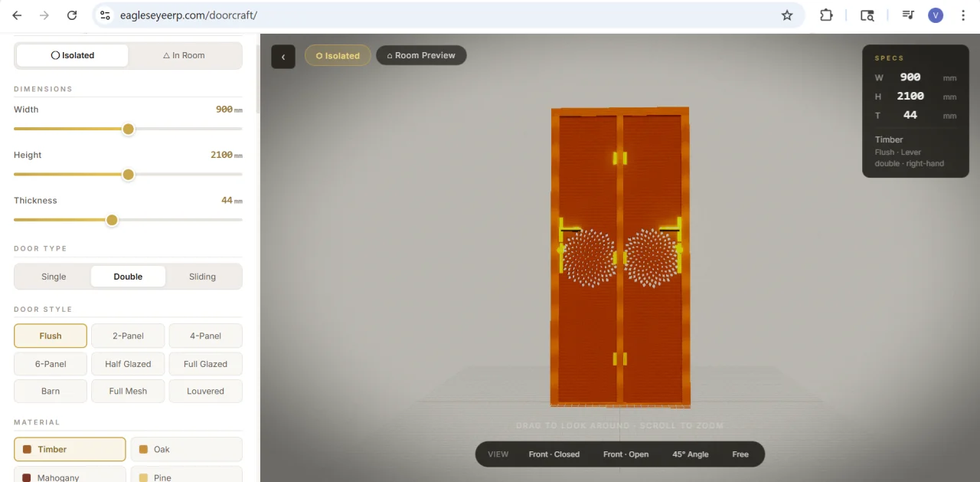Select the Full Glazed door style
Screen dimensions: 980x482
[x=206, y=364]
